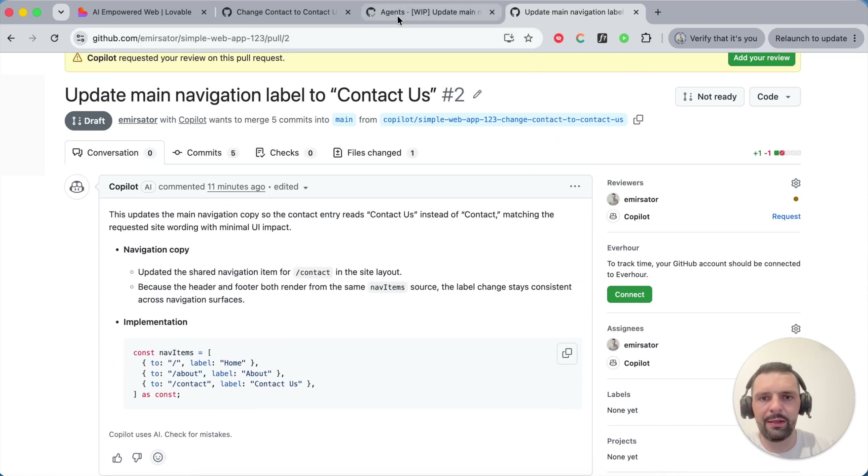Close the Change Contact to Contact Us tab
Image resolution: width=868 pixels, height=476 pixels.
click(x=348, y=12)
